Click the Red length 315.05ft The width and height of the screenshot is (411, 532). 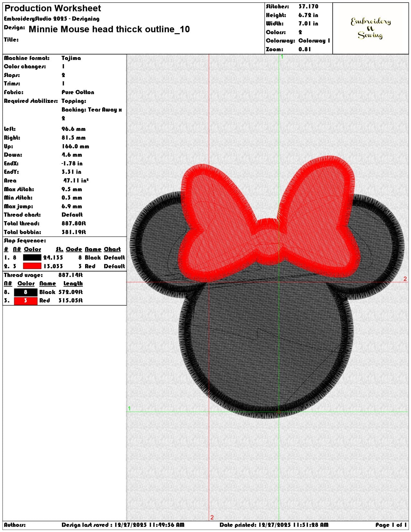point(71,300)
